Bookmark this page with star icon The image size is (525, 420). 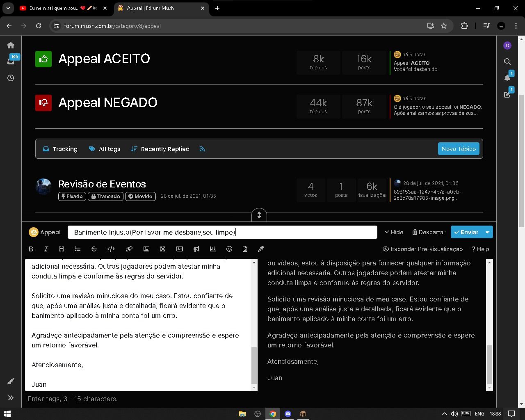pos(444,26)
